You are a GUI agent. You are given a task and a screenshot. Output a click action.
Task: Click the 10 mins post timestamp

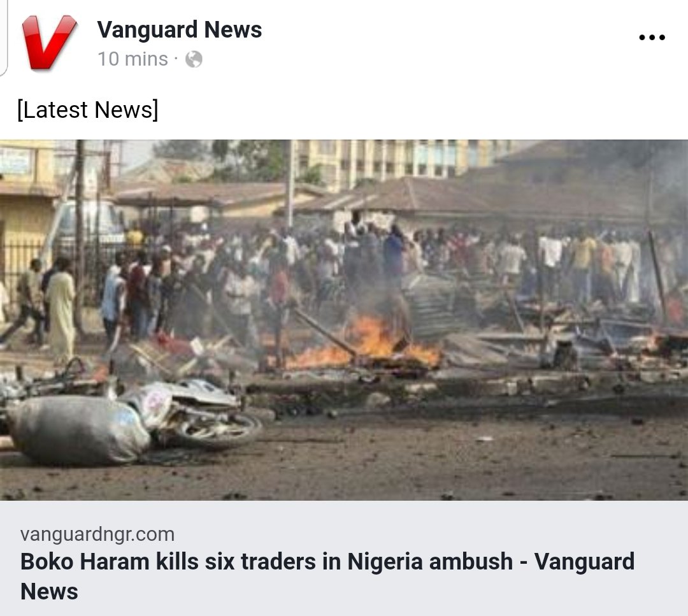click(133, 59)
